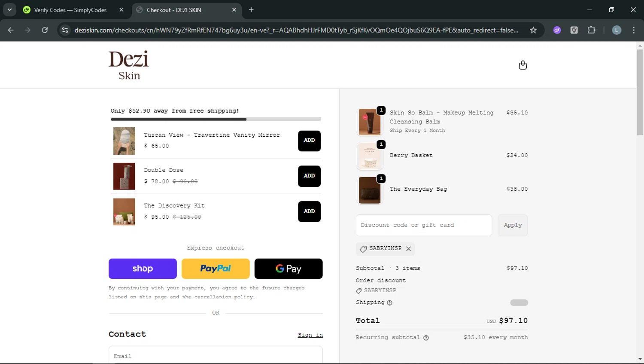Image resolution: width=644 pixels, height=364 pixels.
Task: Apply the discount code
Action: [x=513, y=225]
